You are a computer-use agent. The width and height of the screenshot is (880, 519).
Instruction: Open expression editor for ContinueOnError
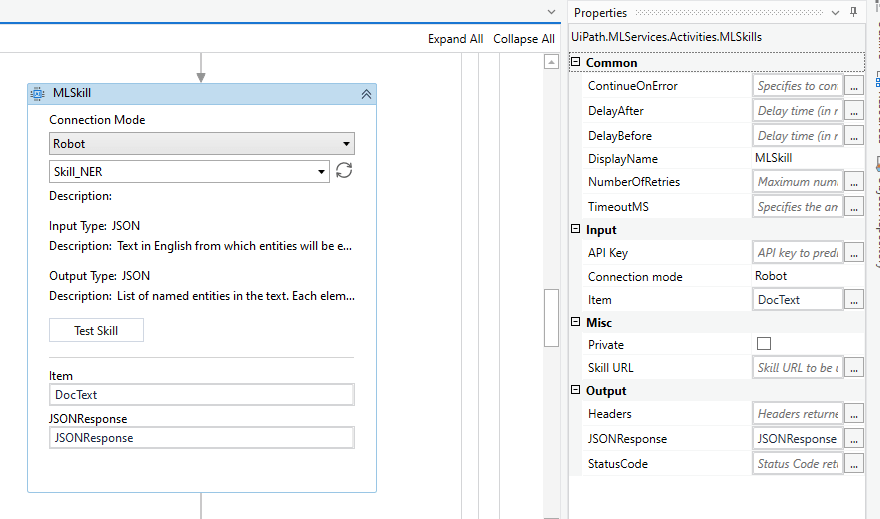click(854, 86)
